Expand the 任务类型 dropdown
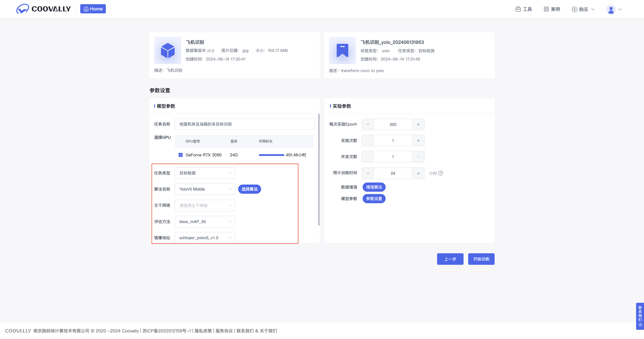 tap(205, 173)
